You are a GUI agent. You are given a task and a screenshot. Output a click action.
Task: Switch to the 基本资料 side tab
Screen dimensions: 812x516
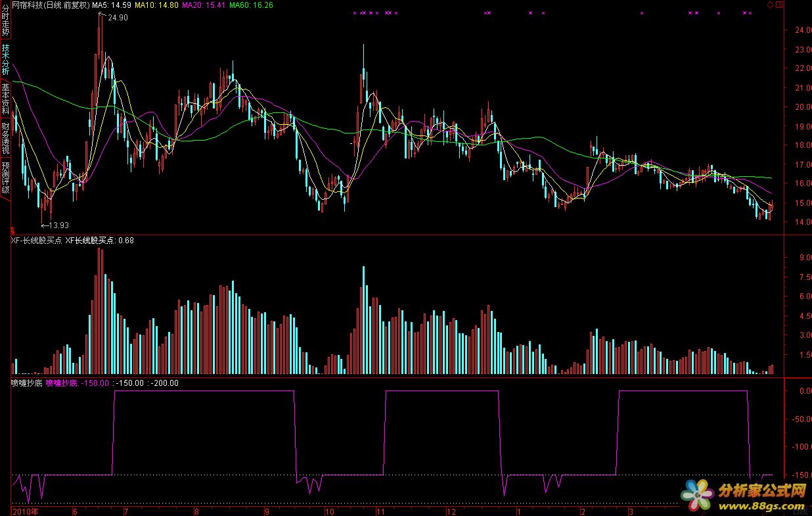click(5, 99)
